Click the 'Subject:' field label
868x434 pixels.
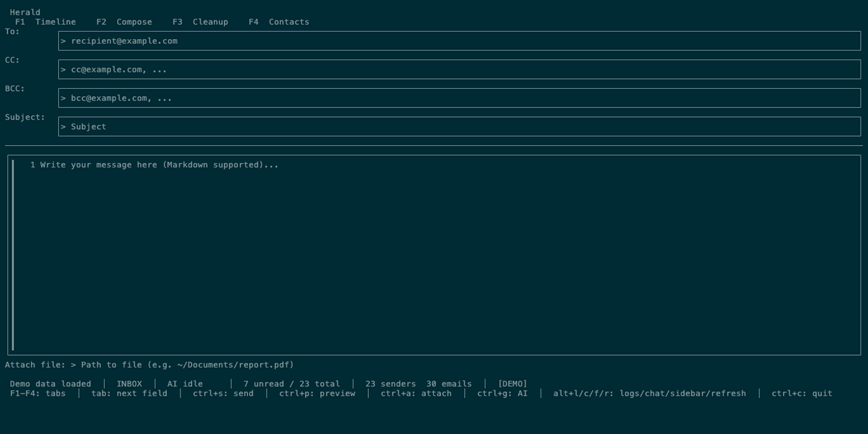tap(25, 117)
